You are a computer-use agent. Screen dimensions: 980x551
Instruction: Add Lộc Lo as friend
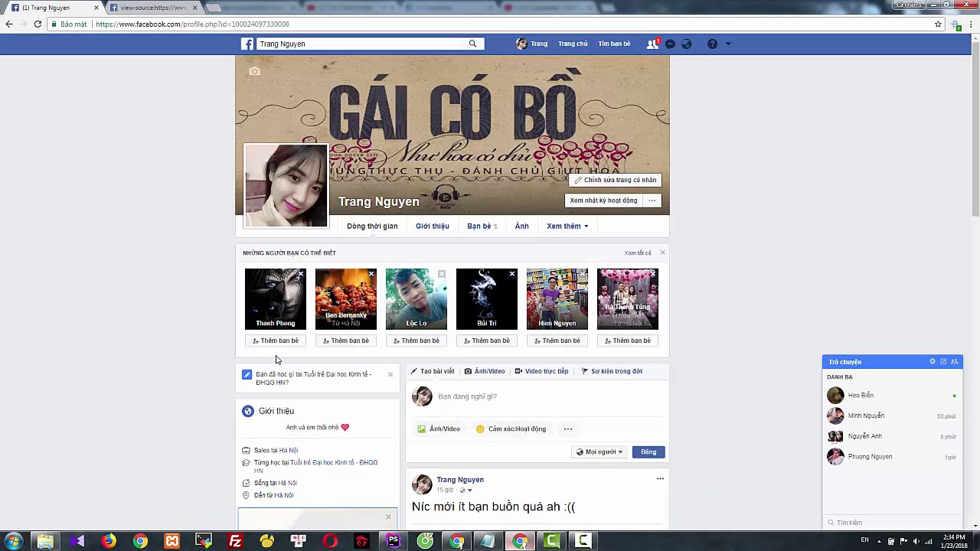[x=416, y=341]
